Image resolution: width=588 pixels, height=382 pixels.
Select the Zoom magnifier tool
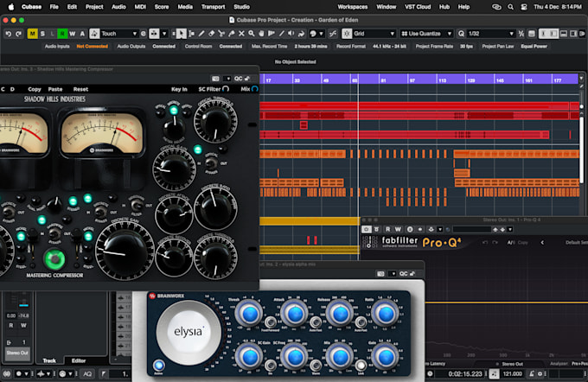[x=252, y=34]
